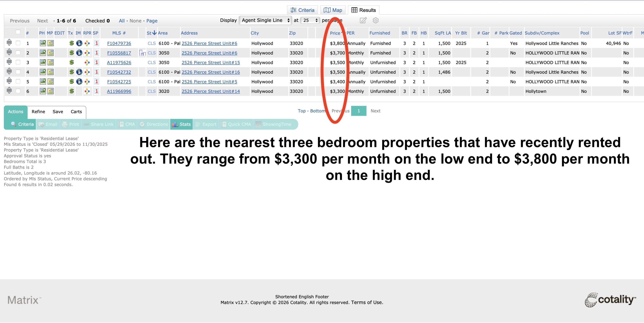Click dollar tax icon in row 3
The height and width of the screenshot is (323, 644).
71,62
